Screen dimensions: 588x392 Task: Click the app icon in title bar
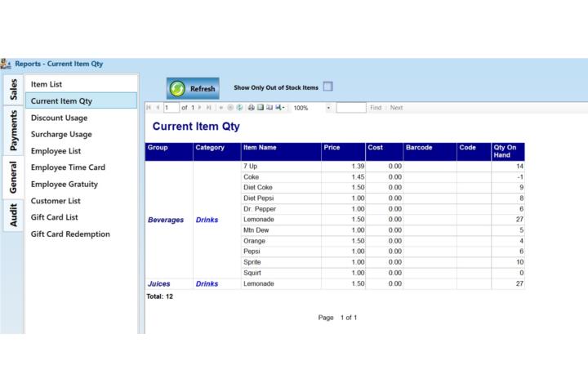pyautogui.click(x=6, y=64)
